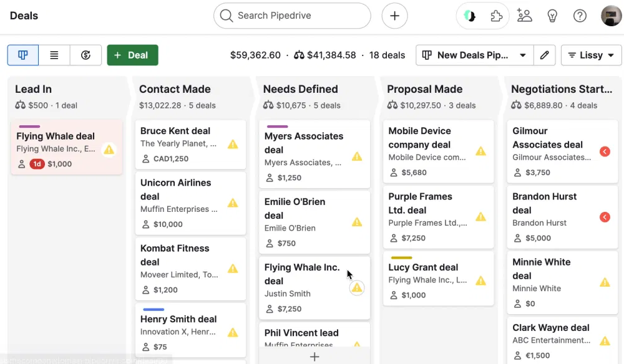Click weighted value $41,384.58 scale icon
Image resolution: width=624 pixels, height=364 pixels.
point(299,55)
